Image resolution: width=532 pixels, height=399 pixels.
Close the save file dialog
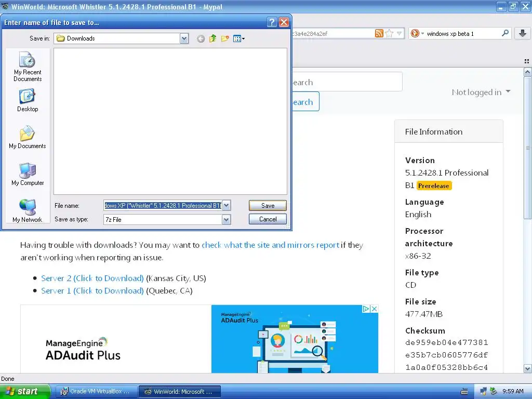click(x=284, y=22)
